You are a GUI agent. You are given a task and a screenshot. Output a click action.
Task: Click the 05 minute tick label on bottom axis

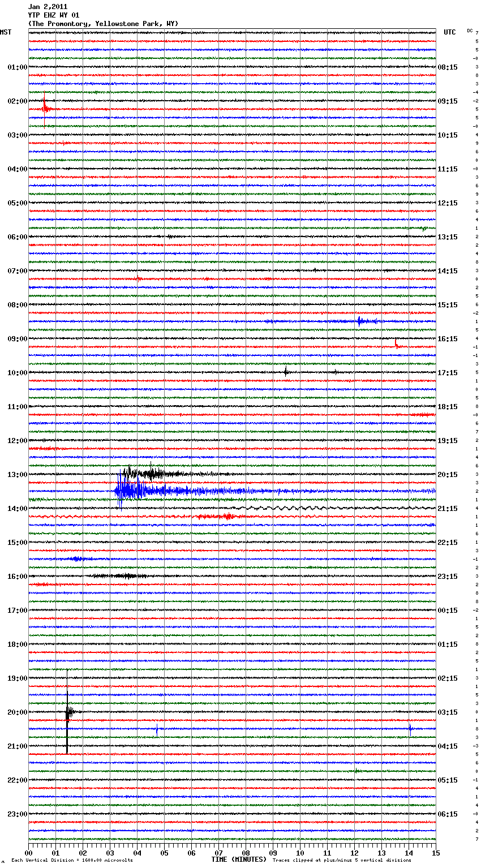(165, 853)
